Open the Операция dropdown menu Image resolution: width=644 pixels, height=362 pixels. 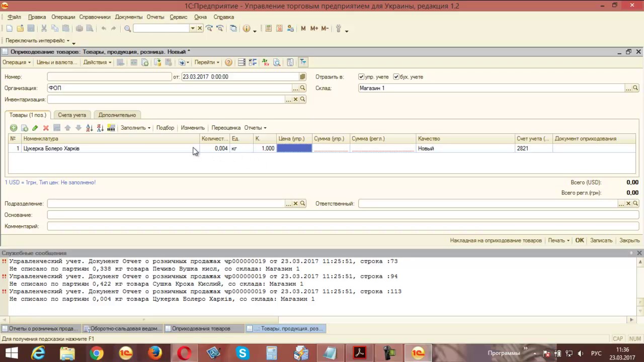[x=17, y=62]
